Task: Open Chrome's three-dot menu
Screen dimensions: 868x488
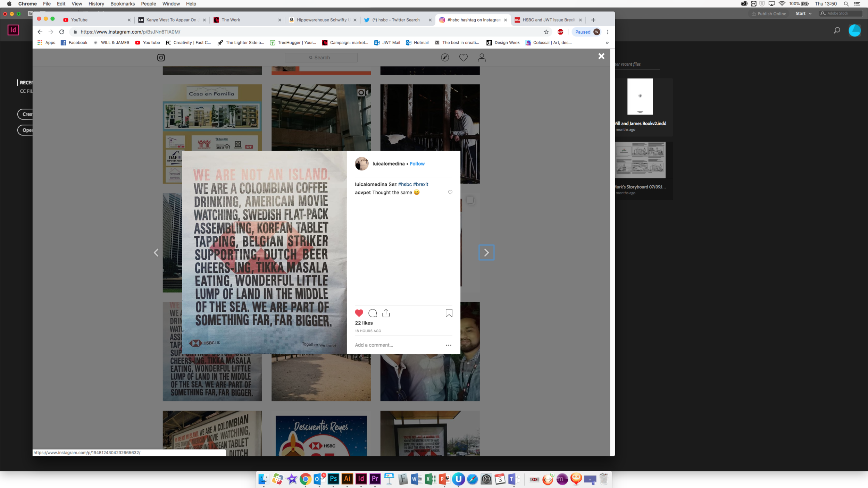Action: (607, 32)
